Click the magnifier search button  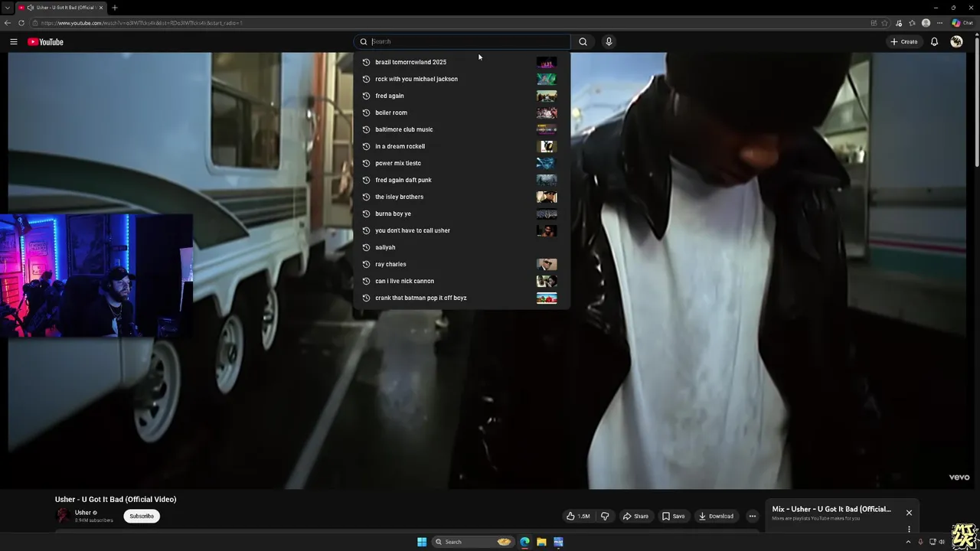pyautogui.click(x=583, y=41)
